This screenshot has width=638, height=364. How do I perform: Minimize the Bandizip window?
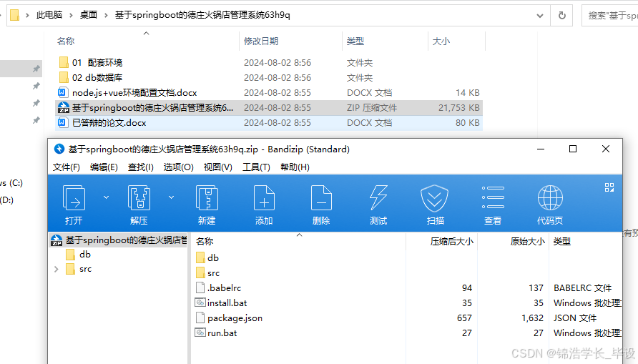541,149
